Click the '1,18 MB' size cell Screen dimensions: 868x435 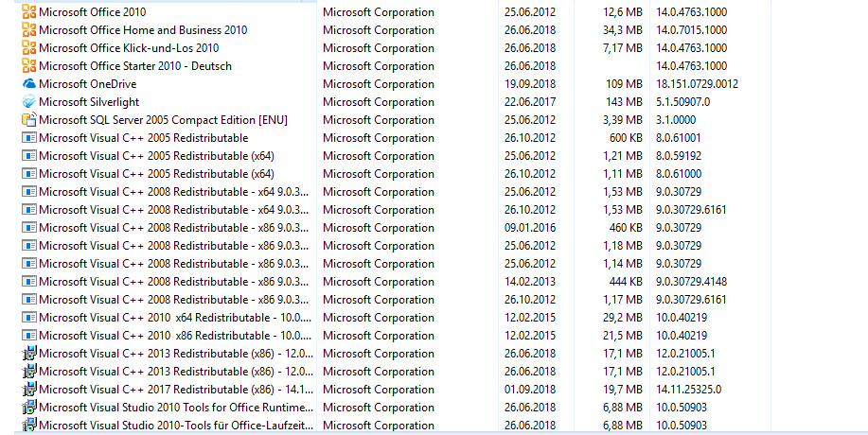[623, 246]
